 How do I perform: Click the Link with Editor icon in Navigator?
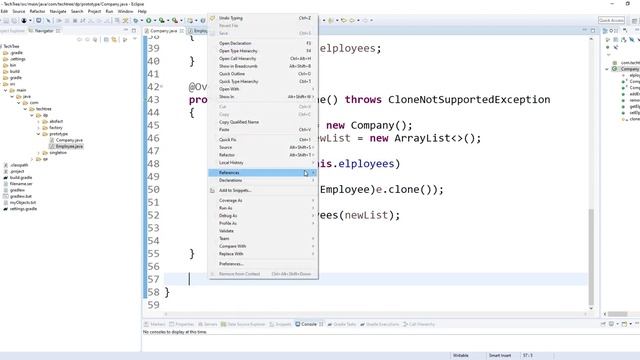click(114, 40)
